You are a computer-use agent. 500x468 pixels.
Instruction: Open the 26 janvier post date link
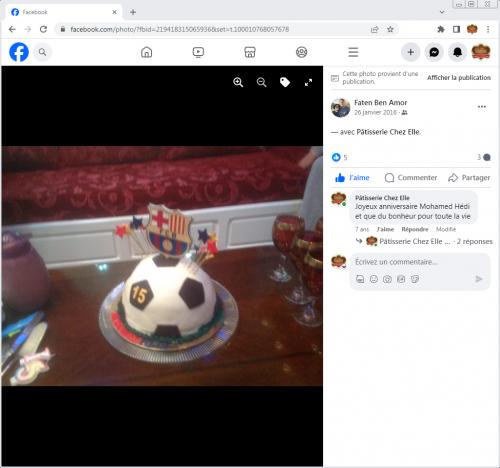click(x=375, y=113)
